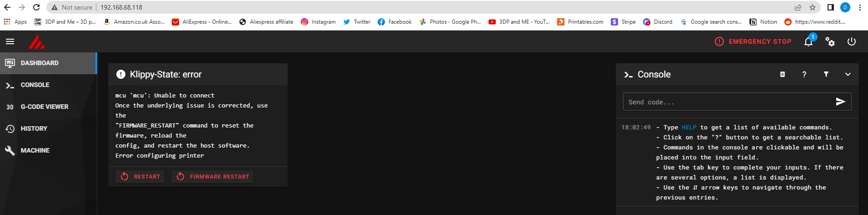Viewport: 868px width, 215px height.
Task: Clear console with trash icon
Action: (x=783, y=74)
